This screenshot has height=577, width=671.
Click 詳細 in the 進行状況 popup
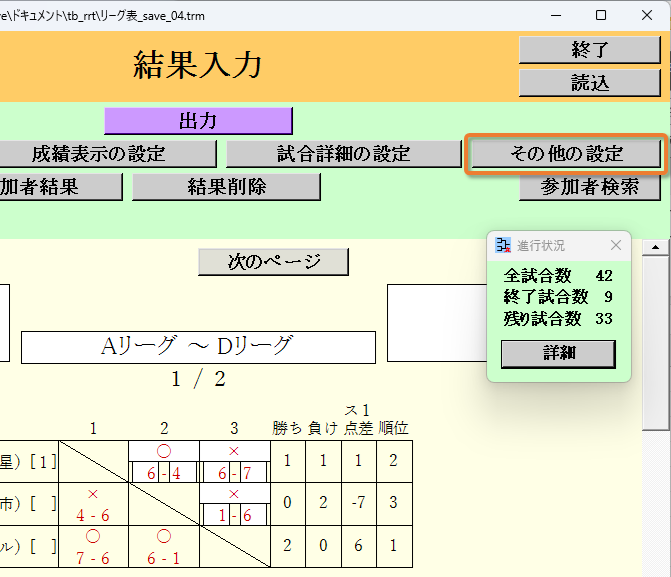point(558,354)
